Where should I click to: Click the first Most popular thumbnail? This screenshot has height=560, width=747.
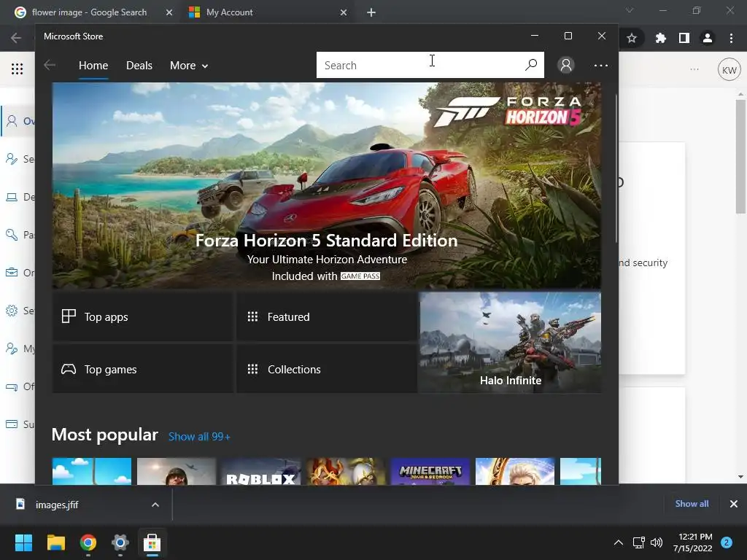pyautogui.click(x=91, y=472)
